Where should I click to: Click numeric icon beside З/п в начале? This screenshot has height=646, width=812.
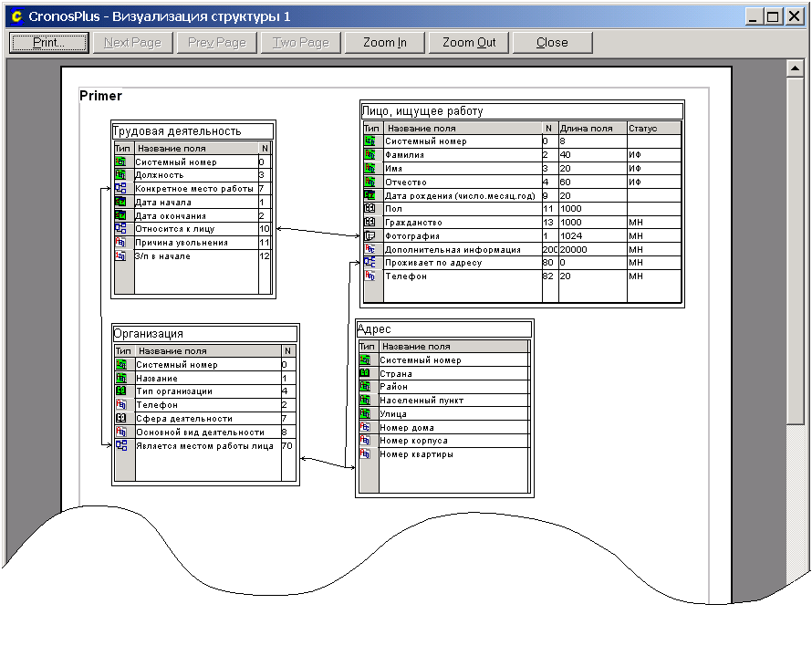coord(120,255)
